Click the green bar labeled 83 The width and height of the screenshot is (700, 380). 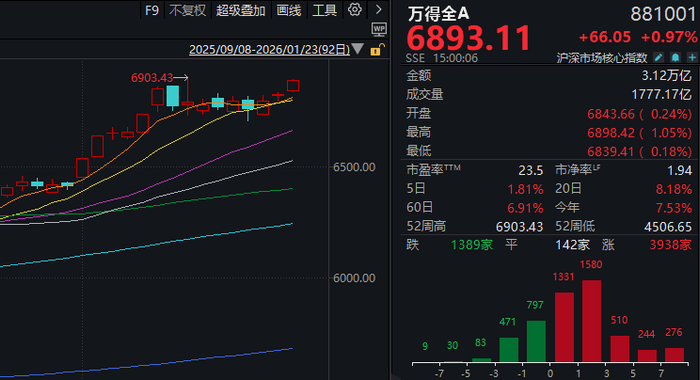tap(481, 360)
